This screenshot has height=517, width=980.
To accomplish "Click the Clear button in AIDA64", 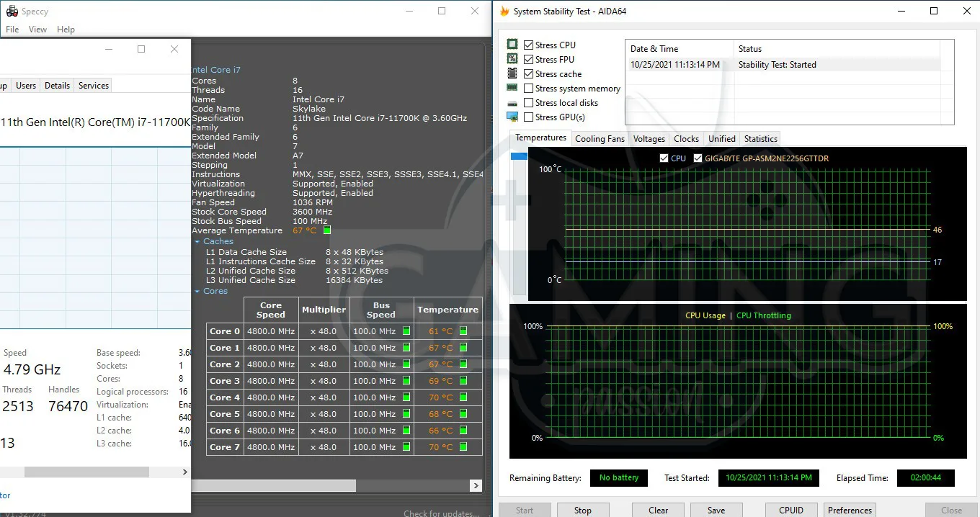I will (658, 510).
